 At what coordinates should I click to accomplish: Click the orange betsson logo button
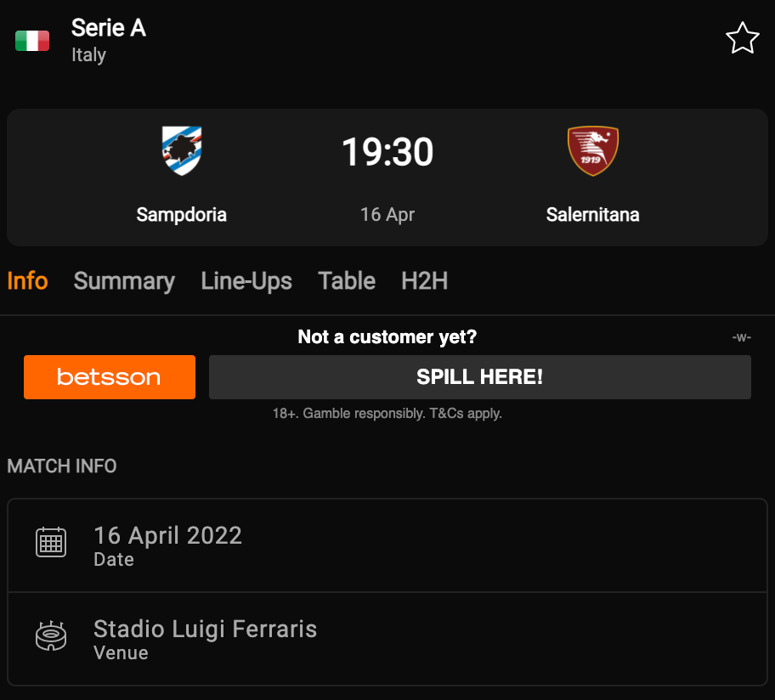coord(110,377)
